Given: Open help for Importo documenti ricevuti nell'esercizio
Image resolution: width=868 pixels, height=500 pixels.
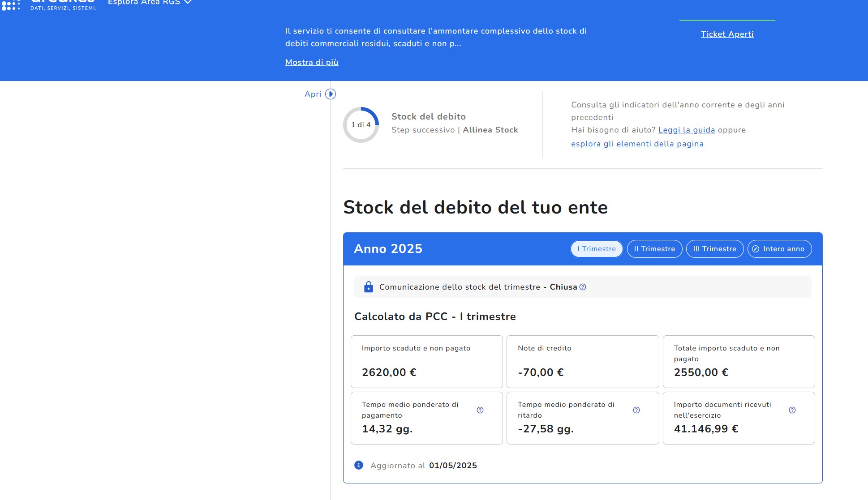Looking at the screenshot, I should coord(792,410).
